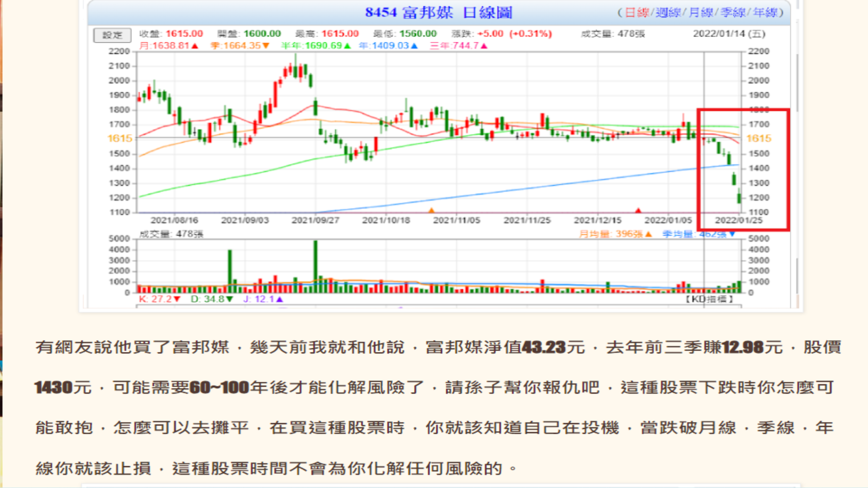This screenshot has width=868, height=488.
Task: Click the 季 1664.35 moving average indicator
Action: 240,46
